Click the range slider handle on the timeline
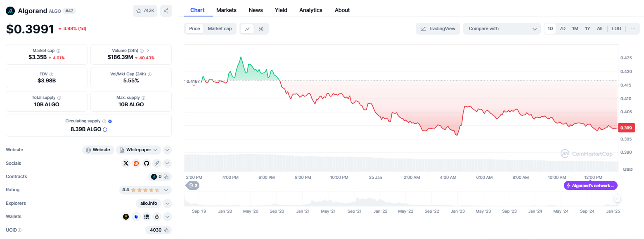644x239 pixels. 618,199
